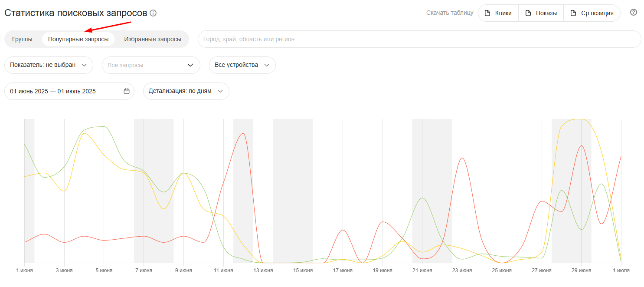Click the region search input field

coord(419,39)
